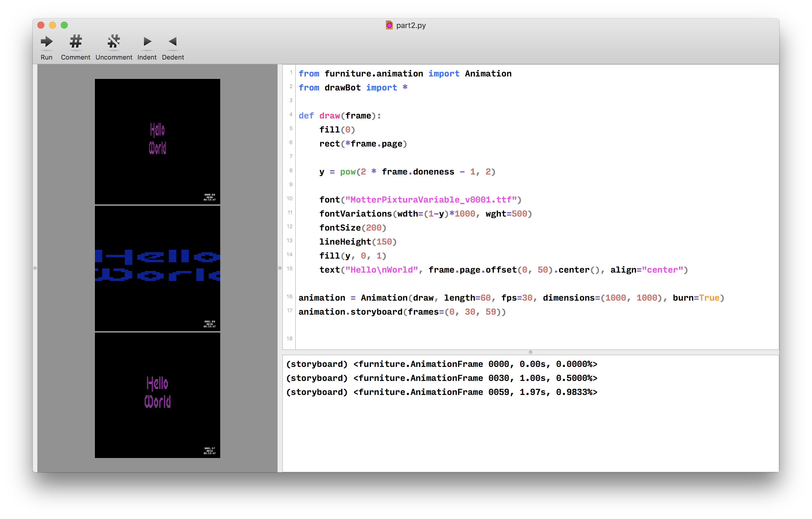Viewport: 812px width, 519px height.
Task: Click the animation.storyboard code line
Action: click(x=402, y=312)
